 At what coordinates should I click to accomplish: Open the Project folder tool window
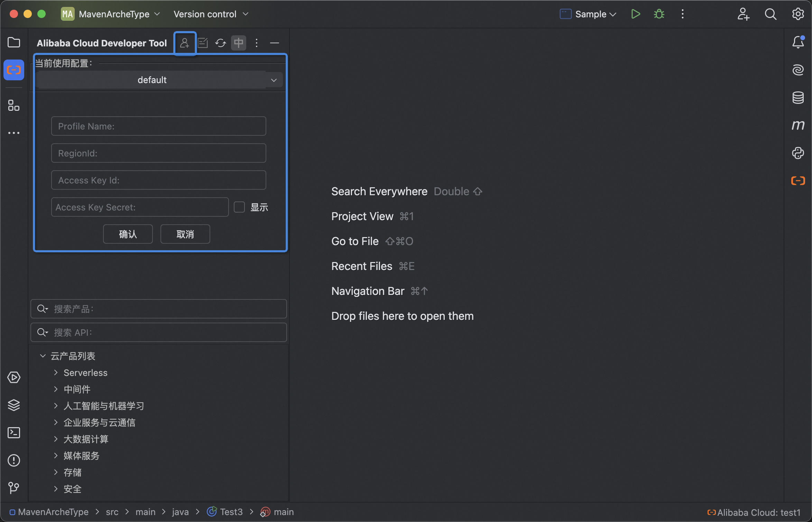[14, 42]
